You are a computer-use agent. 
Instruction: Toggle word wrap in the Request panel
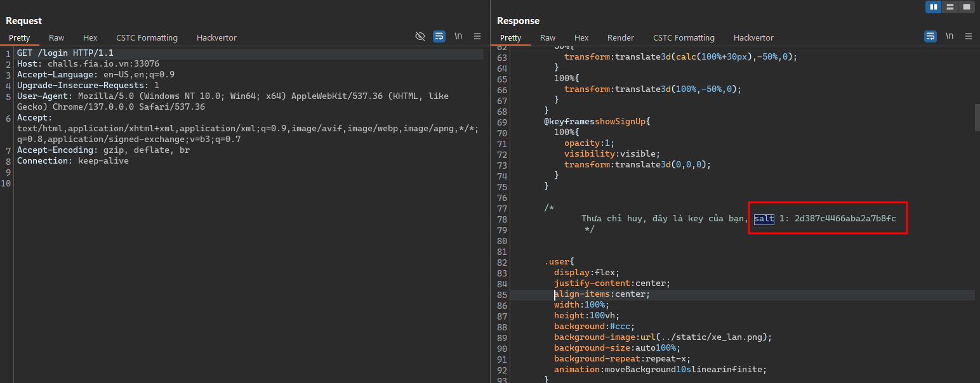coord(439,36)
